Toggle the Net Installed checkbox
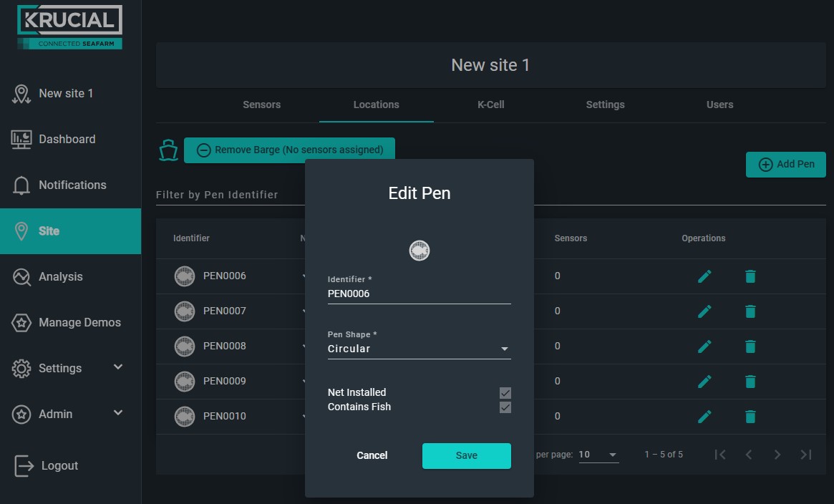The image size is (834, 504). 505,393
